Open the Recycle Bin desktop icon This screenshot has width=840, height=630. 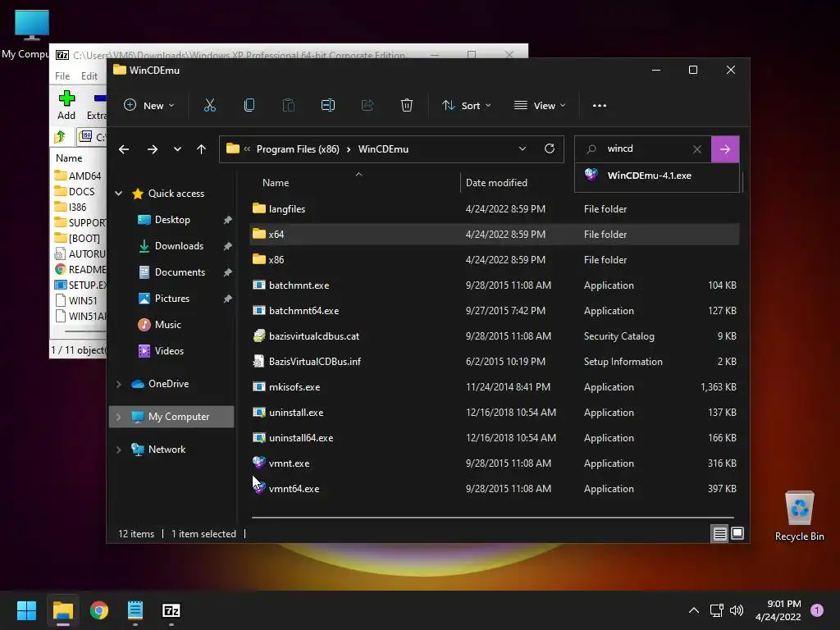(799, 517)
